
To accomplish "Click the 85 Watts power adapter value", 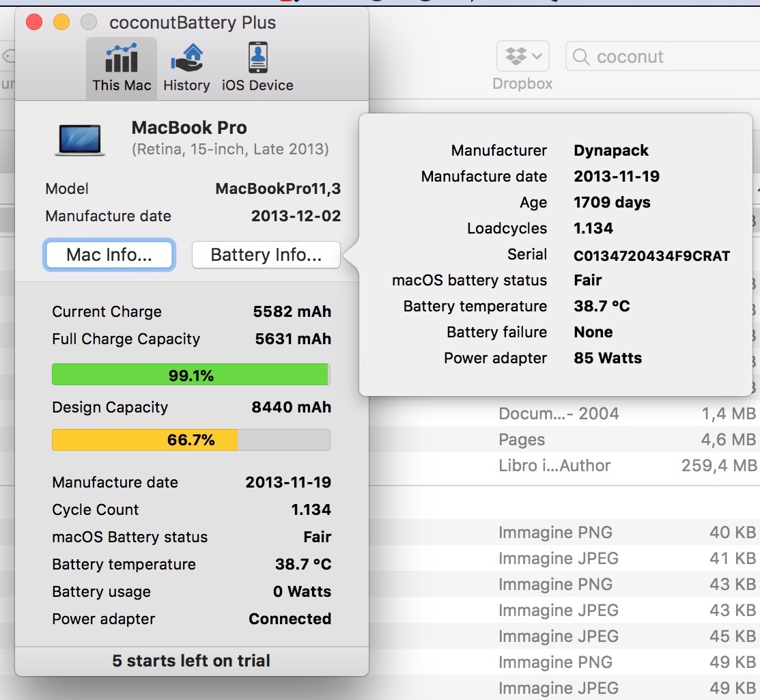I will (x=607, y=358).
